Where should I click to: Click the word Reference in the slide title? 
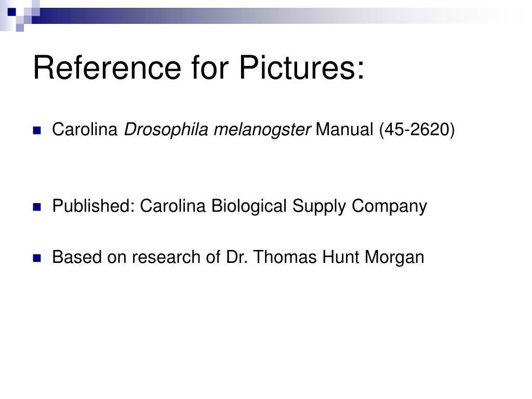coord(107,68)
